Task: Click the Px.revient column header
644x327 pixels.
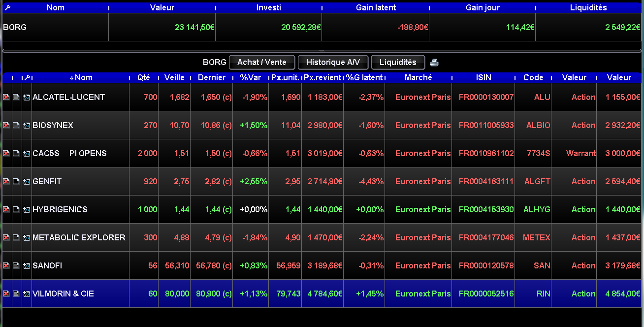Action: click(322, 77)
